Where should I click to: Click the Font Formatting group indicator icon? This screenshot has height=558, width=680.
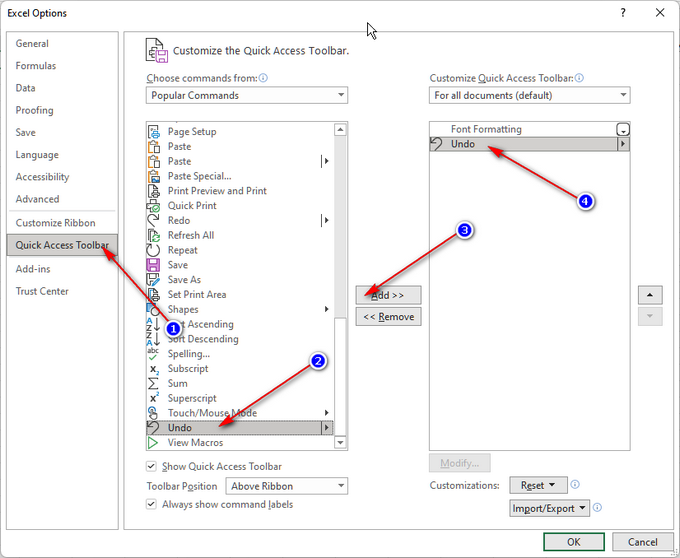tap(623, 129)
